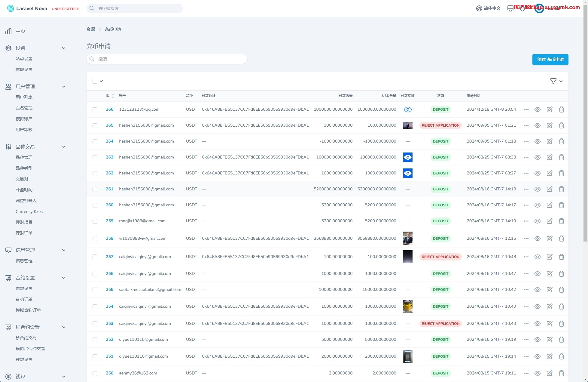Open payment proof eye icon for ID 262
Viewport: 588px width, 382px height.
click(407, 173)
